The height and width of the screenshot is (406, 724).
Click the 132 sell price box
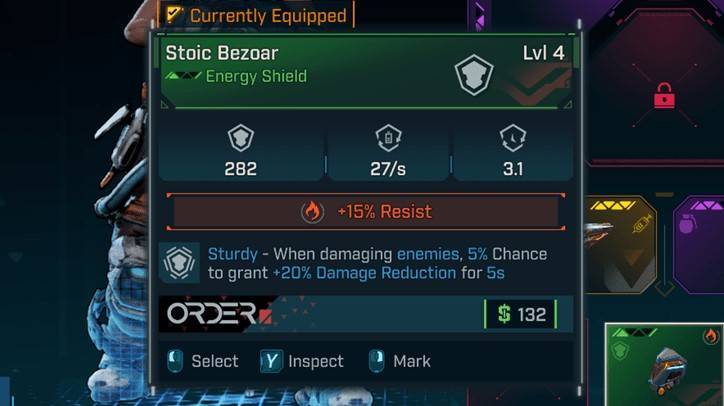[521, 314]
